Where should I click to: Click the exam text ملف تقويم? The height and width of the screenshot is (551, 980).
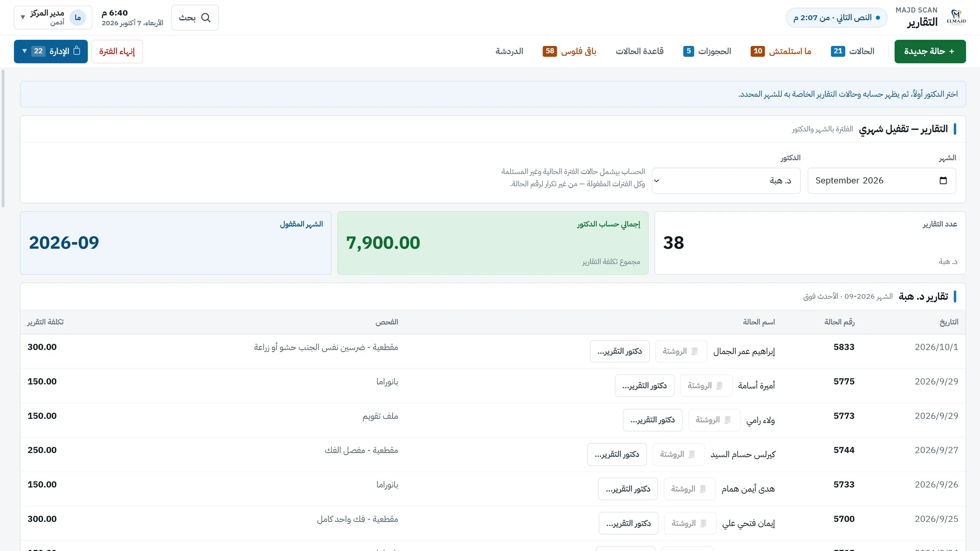380,416
